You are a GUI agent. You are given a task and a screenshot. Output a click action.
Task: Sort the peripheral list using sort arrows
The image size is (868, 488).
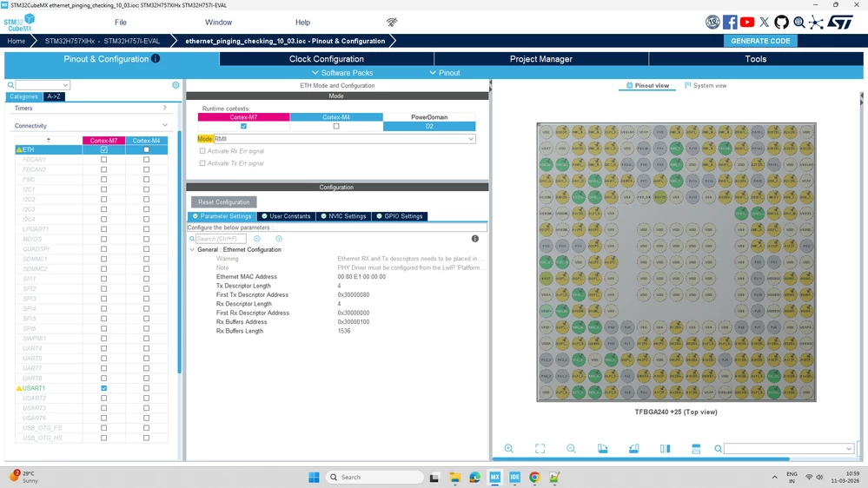pos(48,140)
